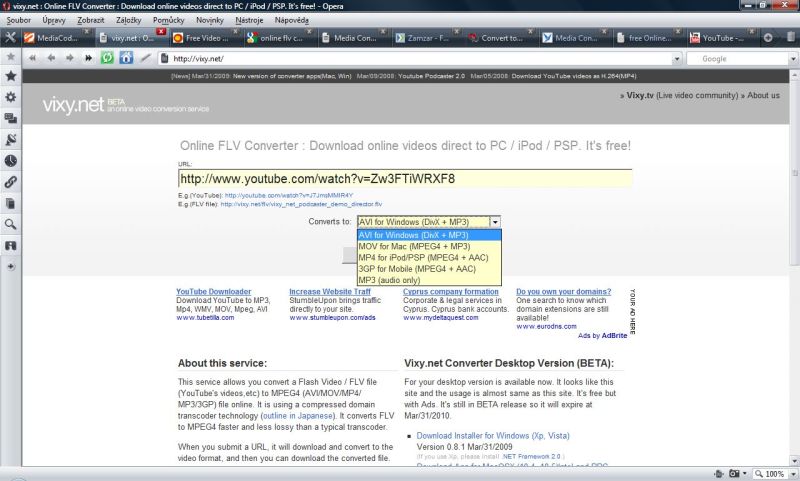Open the Úpravy menu
This screenshot has height=481, width=800.
tap(54, 20)
